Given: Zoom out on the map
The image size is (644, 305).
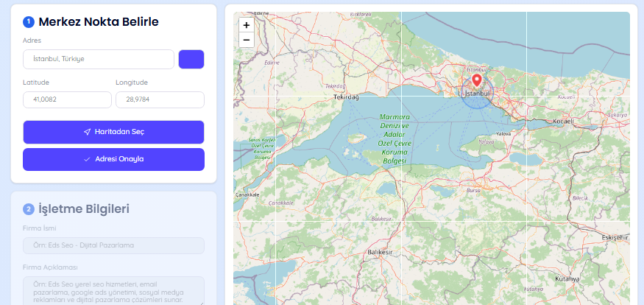Looking at the screenshot, I should click(247, 40).
